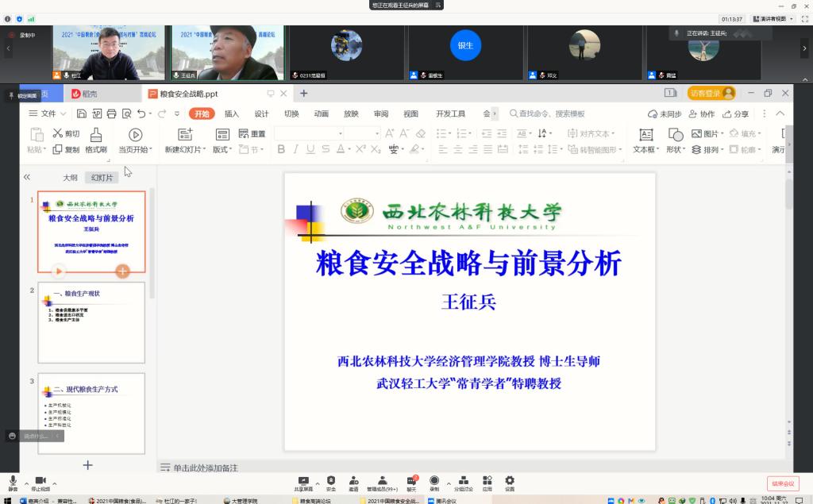
Task: Switch to the 插入 ribbon tab
Action: [x=232, y=113]
